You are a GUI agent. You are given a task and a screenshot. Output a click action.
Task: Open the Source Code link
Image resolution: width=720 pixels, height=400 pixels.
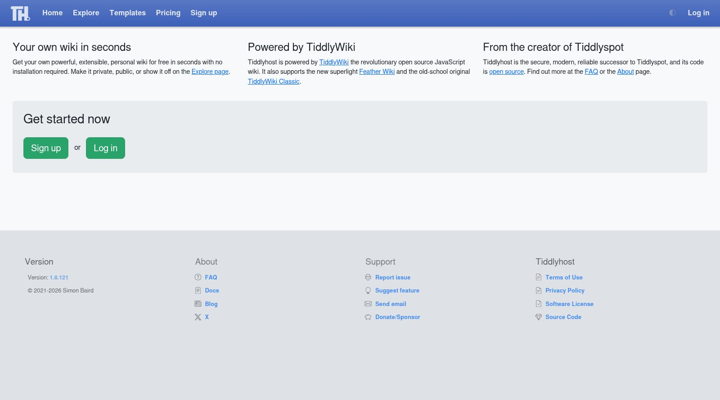(x=563, y=317)
